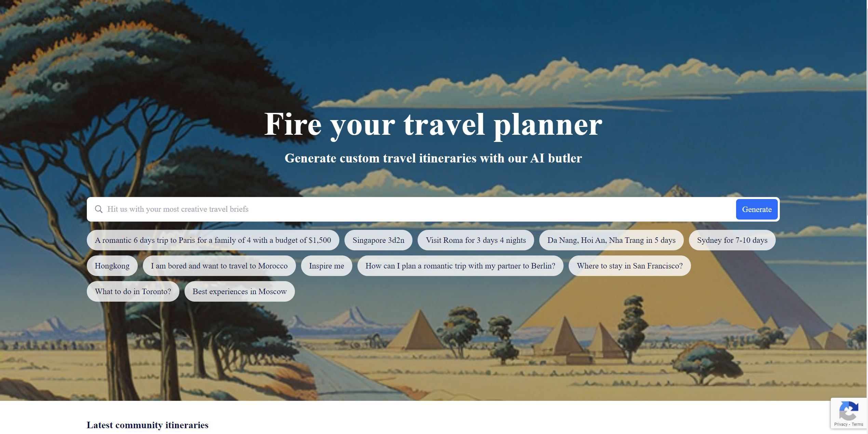868x434 pixels.
Task: Select 'Hongkong' suggestion chip
Action: [x=112, y=265]
